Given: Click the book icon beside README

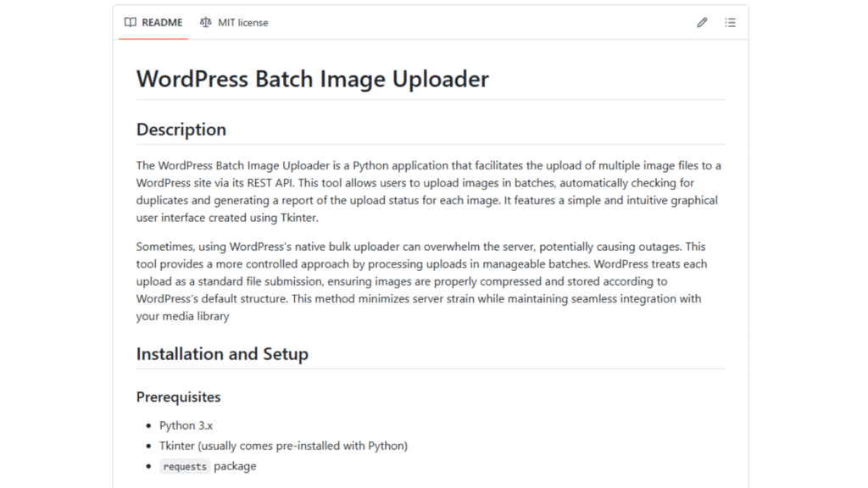Looking at the screenshot, I should [x=130, y=23].
